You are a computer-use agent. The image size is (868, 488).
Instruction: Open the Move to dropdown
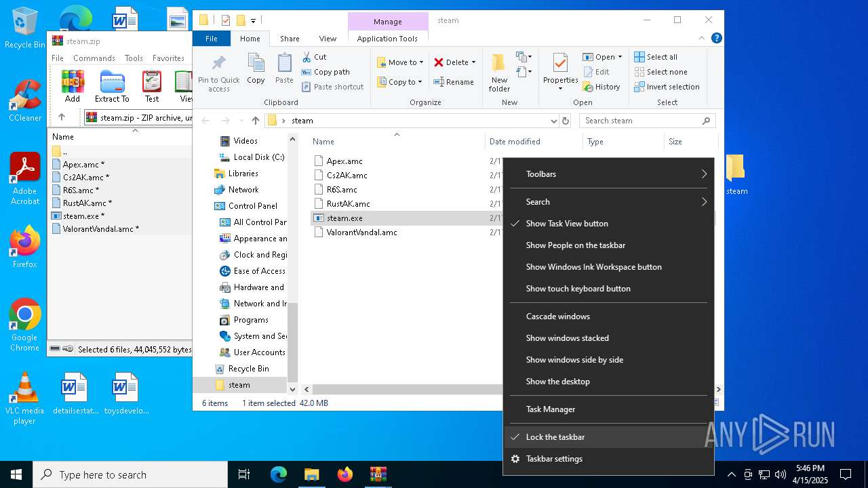click(x=400, y=62)
